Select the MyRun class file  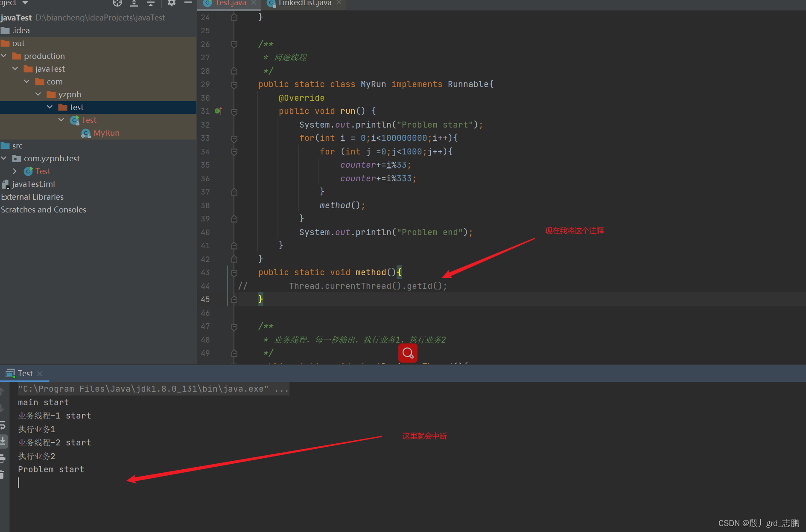[x=98, y=133]
